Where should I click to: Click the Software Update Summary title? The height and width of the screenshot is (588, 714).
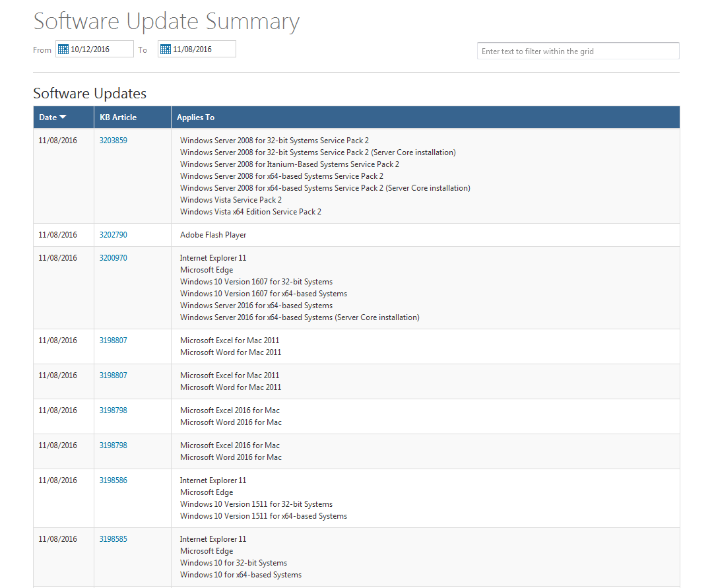(x=167, y=21)
